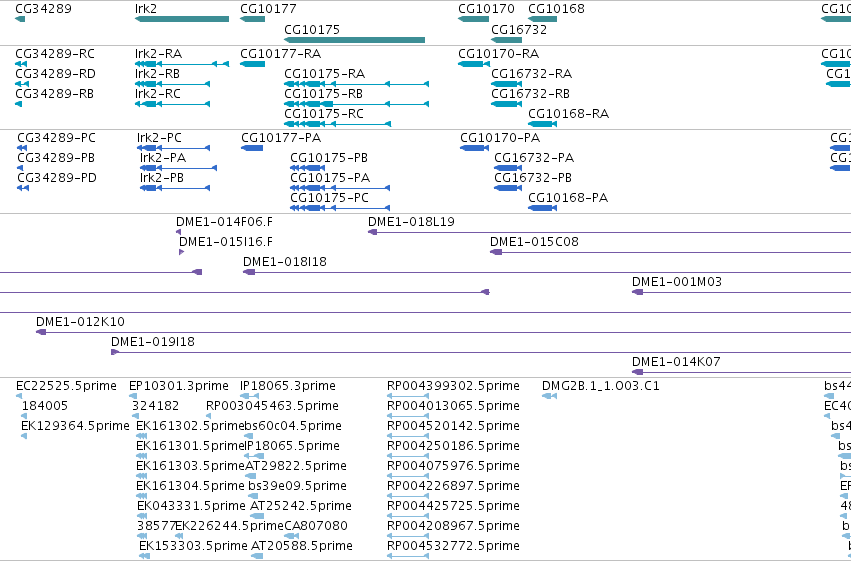Viewport: 851px width, 561px height.
Task: Click clone DME1-018L19
Action: coord(609,232)
